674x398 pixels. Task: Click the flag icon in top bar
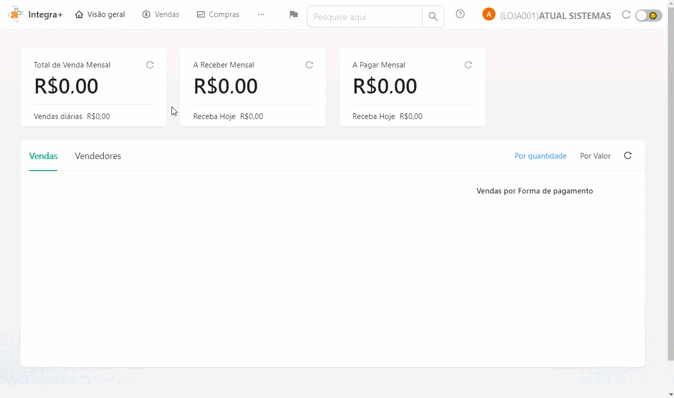294,15
